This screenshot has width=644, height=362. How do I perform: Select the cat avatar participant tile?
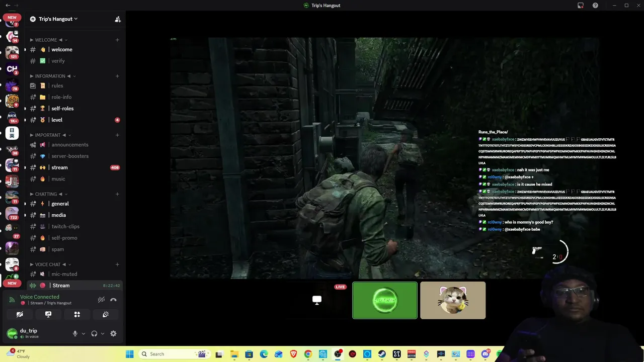point(453,300)
